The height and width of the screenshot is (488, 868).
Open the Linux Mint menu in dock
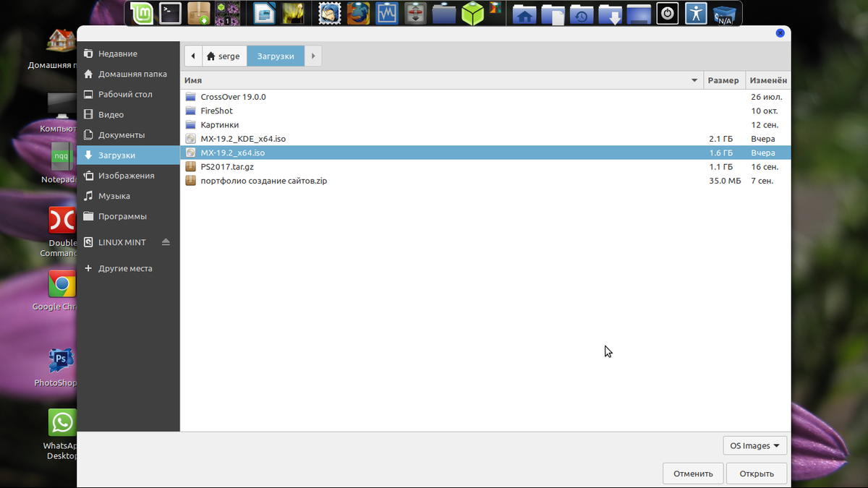[141, 13]
